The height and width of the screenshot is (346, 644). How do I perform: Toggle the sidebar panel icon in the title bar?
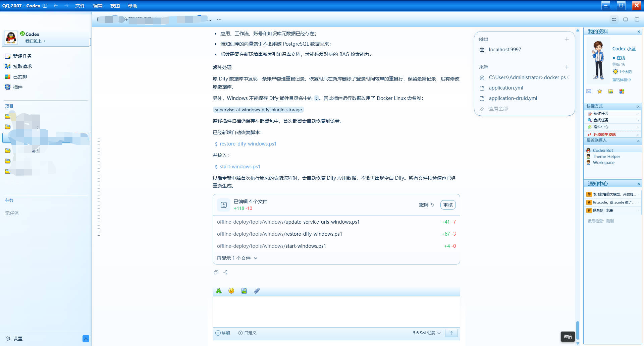[45, 6]
